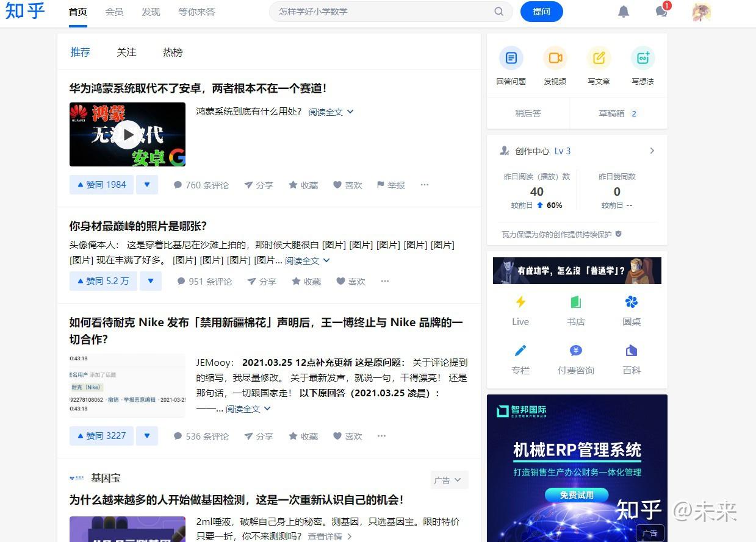The width and height of the screenshot is (756, 542).
Task: Click 查看详情 on the 基因宝 ad
Action: point(329,537)
